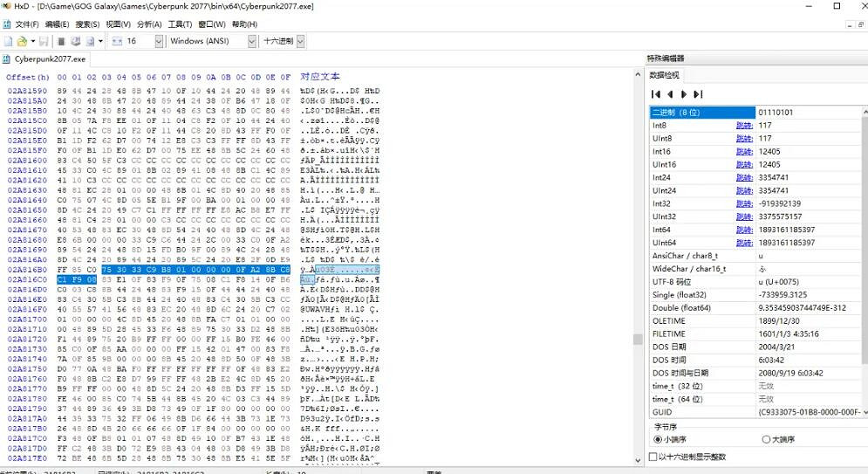Click the 特殊编辑器 panel title
The height and width of the screenshot is (474, 868).
[666, 58]
